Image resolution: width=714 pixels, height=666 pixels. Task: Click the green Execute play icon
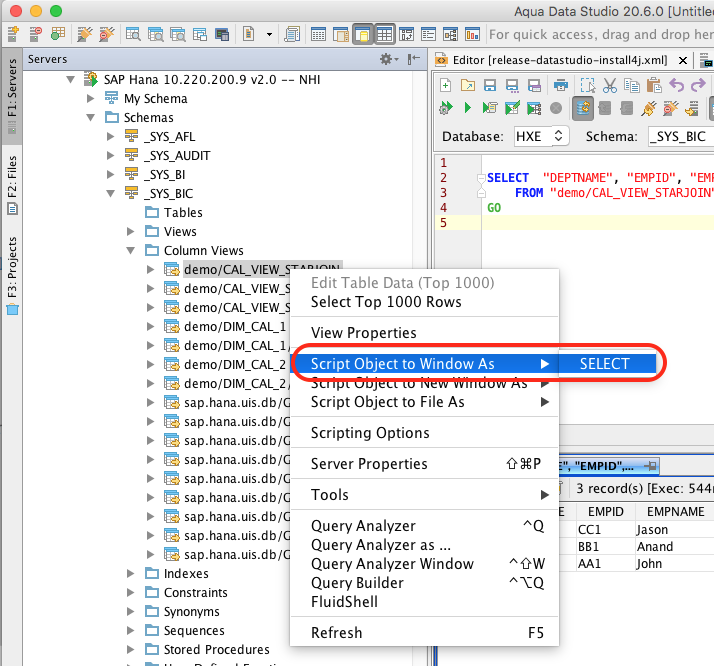pos(468,108)
